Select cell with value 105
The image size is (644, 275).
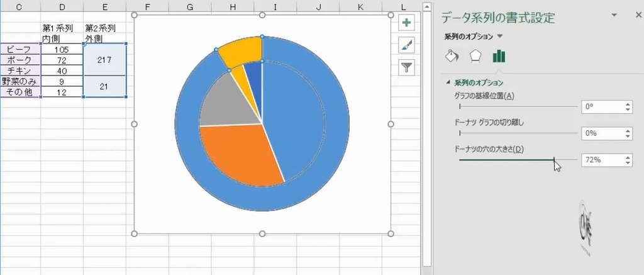[x=62, y=49]
